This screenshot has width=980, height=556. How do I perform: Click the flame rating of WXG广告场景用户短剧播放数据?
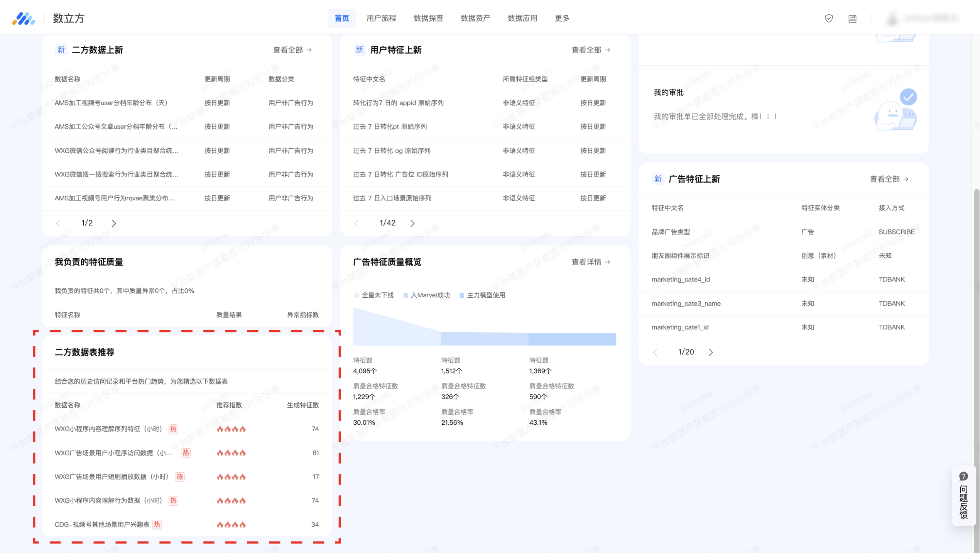(231, 477)
